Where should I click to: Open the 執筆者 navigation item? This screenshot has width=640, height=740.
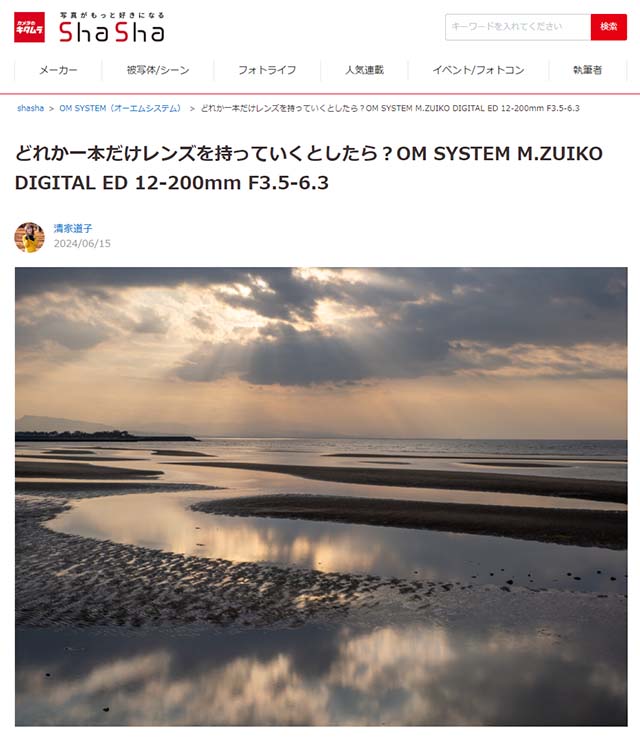(x=588, y=70)
